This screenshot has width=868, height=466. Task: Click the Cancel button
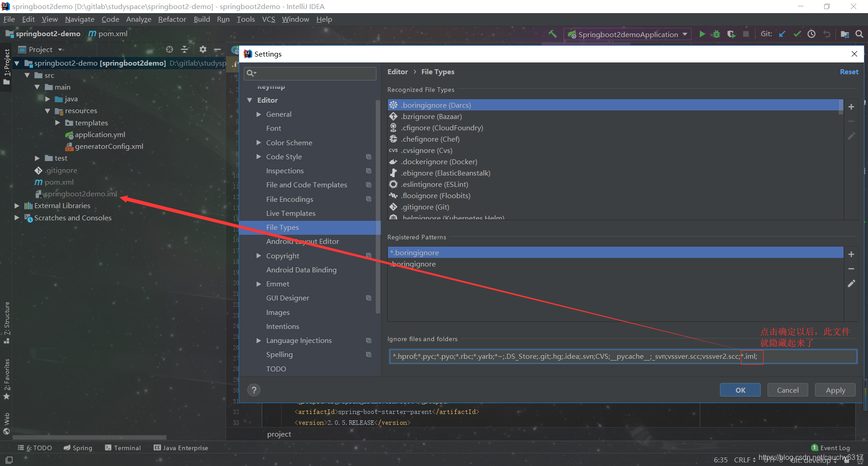(x=788, y=390)
